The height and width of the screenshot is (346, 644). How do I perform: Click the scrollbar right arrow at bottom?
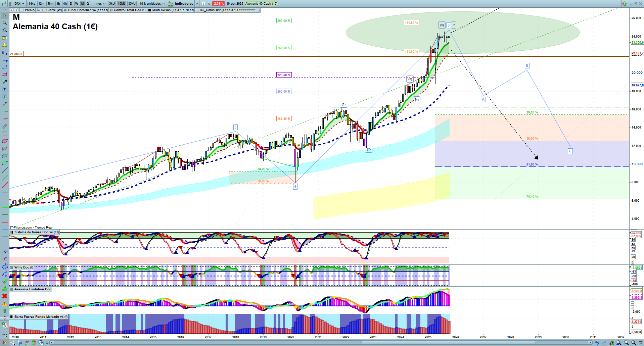[590, 343]
